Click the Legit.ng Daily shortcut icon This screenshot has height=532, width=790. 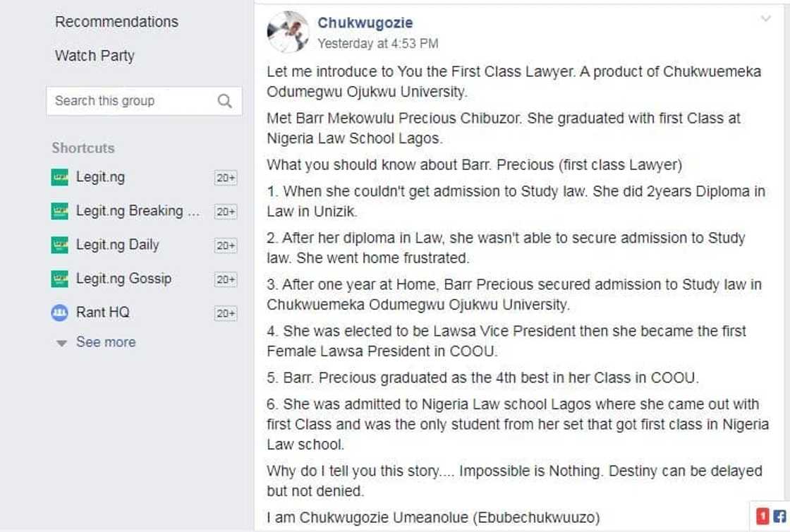point(60,245)
